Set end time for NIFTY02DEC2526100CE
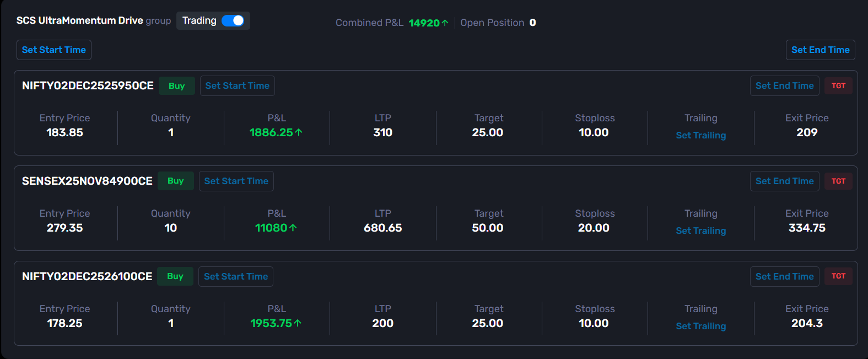Viewport: 868px width, 359px height. (785, 276)
